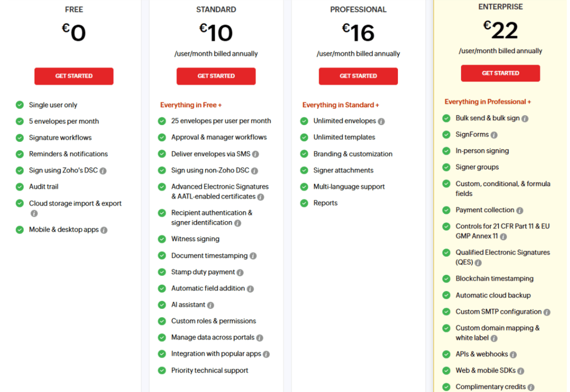Open info for Integration with popular apps
570x392 pixels.
coord(267,353)
